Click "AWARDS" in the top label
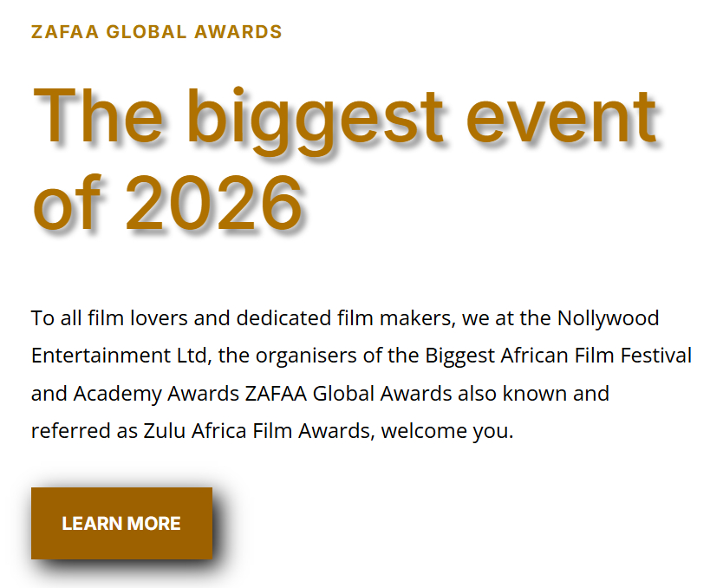Image resolution: width=723 pixels, height=588 pixels. click(238, 33)
